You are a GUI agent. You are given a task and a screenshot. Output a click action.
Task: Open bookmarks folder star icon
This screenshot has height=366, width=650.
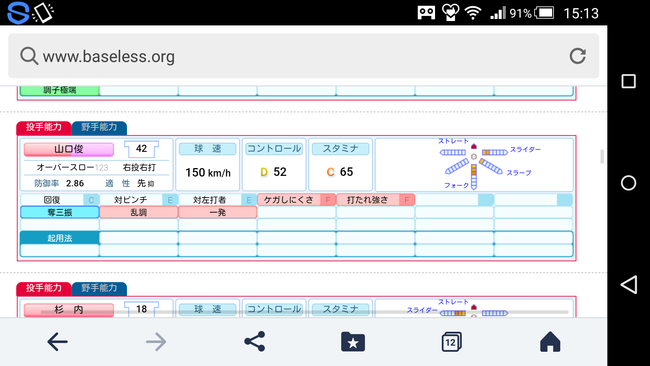click(353, 342)
